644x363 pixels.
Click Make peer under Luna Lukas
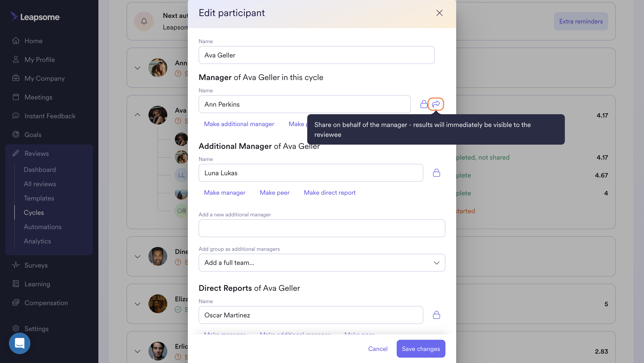pyautogui.click(x=275, y=192)
